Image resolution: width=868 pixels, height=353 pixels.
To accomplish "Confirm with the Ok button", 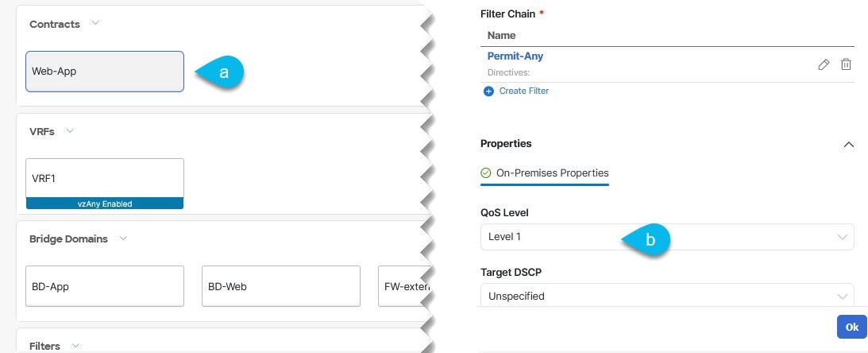I will (851, 327).
